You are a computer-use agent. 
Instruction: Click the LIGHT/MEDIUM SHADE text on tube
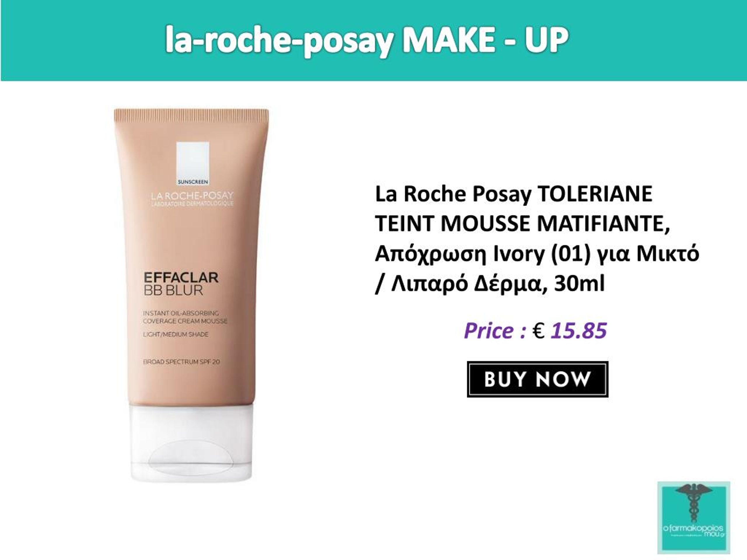click(x=176, y=334)
